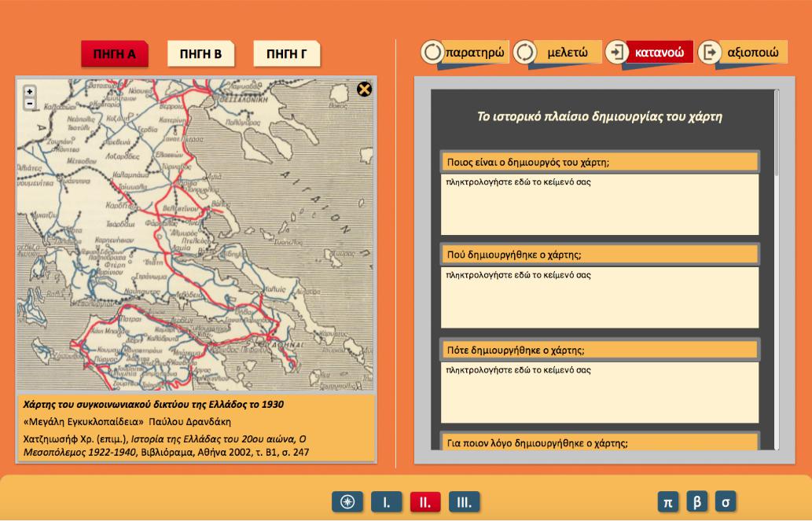Go to section II.
Screen dimensions: 812x521
[x=425, y=502]
